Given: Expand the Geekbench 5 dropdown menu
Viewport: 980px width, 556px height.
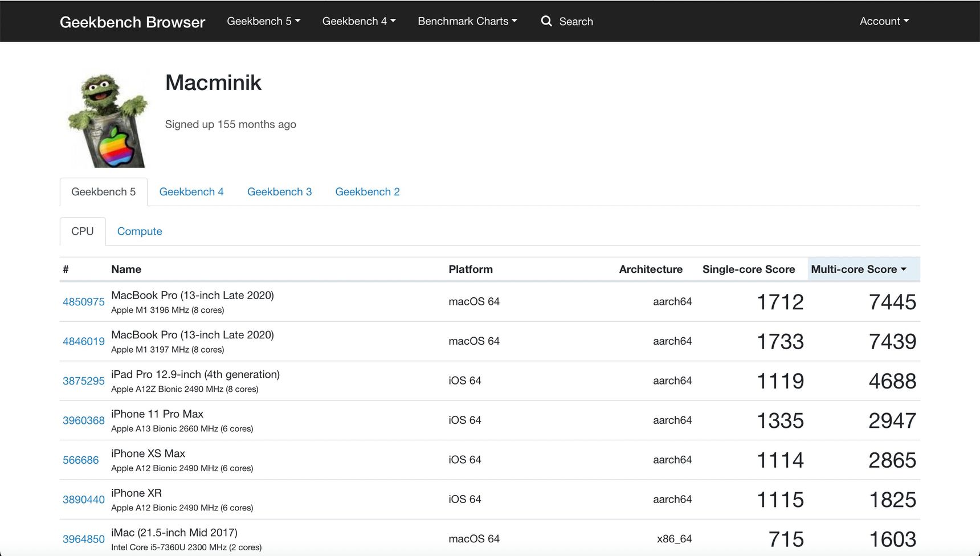Looking at the screenshot, I should (x=263, y=21).
